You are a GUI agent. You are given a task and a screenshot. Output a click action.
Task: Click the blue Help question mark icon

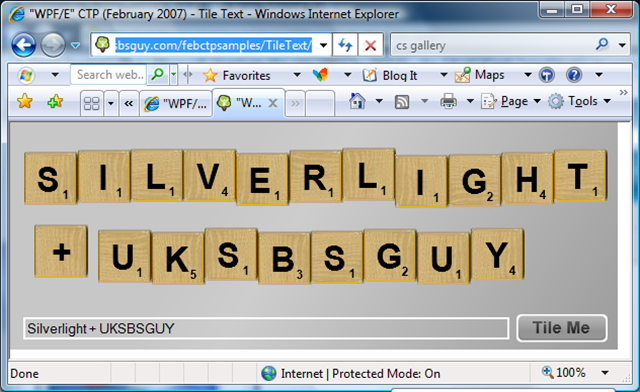point(573,75)
